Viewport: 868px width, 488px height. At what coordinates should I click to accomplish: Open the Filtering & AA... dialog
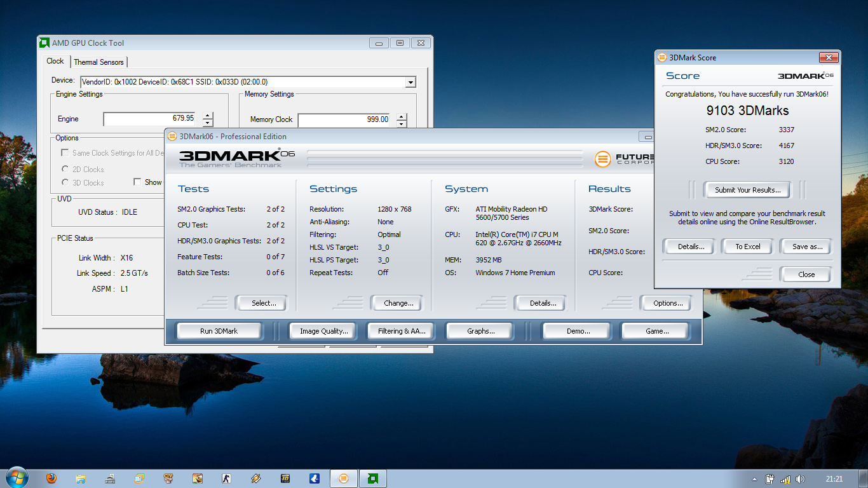click(402, 331)
